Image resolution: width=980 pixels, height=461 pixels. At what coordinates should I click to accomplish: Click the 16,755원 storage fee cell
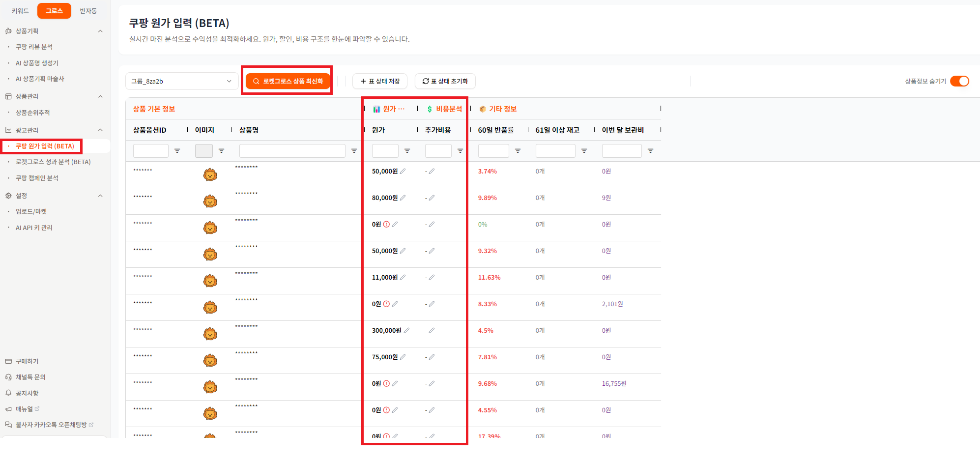tap(614, 383)
